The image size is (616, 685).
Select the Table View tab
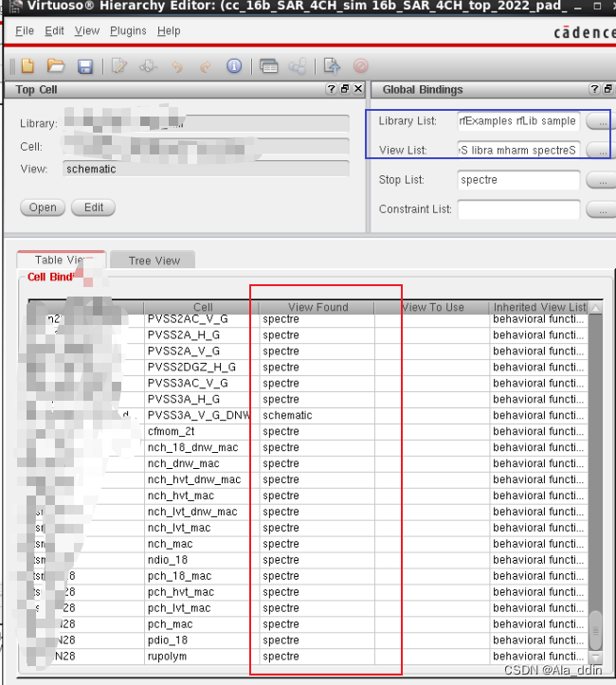[x=62, y=260]
